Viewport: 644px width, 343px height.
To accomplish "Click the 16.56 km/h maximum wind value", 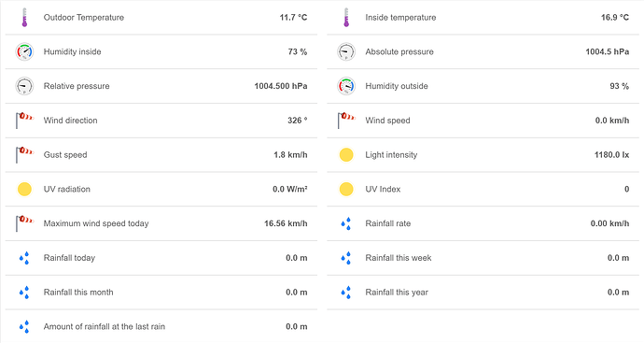I will [x=286, y=223].
